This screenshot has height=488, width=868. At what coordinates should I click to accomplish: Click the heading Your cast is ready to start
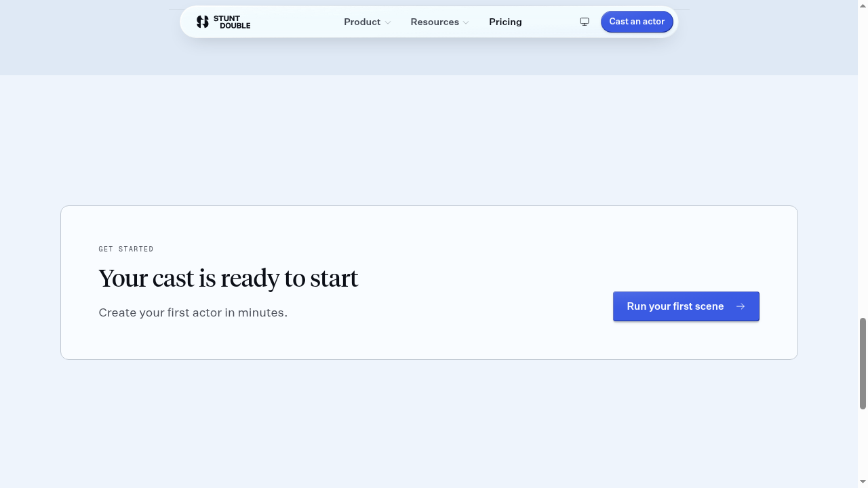229,279
